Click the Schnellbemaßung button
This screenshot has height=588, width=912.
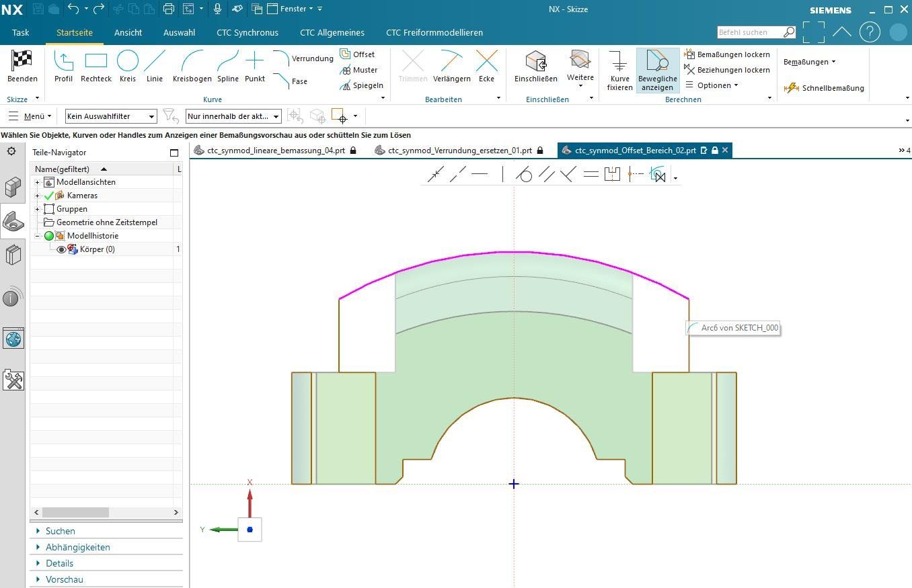pos(825,88)
